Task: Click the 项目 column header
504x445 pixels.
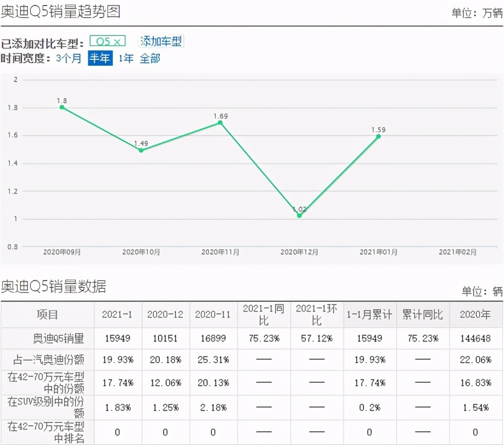Action: [x=47, y=314]
